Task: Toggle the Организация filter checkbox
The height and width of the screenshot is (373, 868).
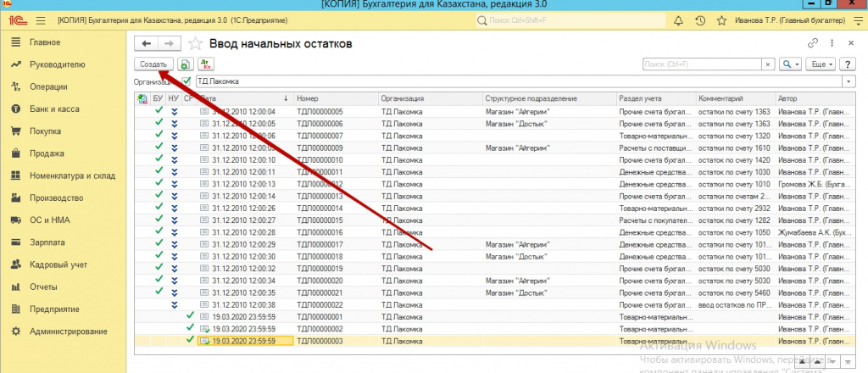Action: pyautogui.click(x=186, y=81)
